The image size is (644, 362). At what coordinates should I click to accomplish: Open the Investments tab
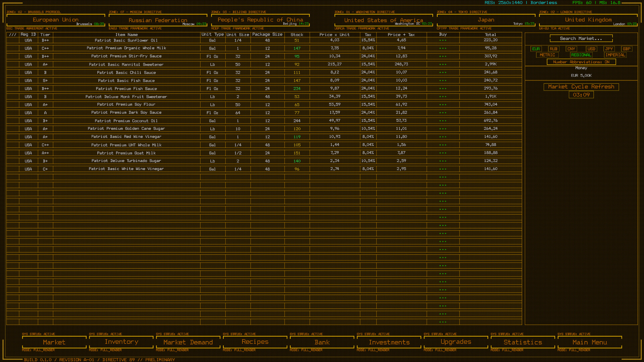click(x=389, y=342)
